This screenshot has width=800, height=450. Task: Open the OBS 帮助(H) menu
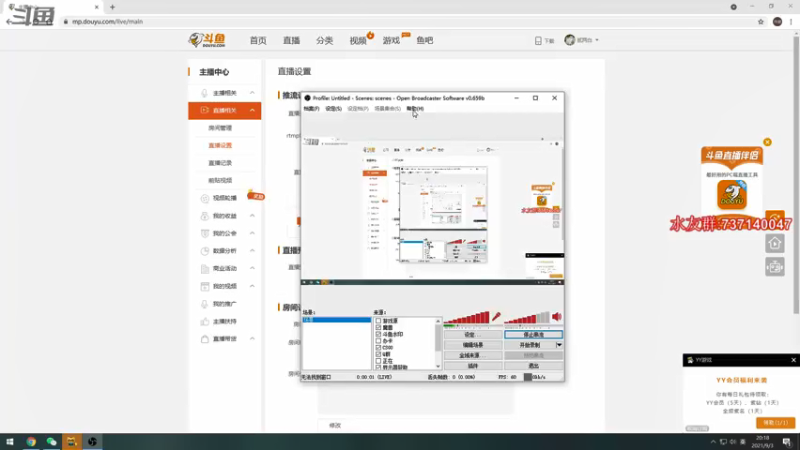pyautogui.click(x=415, y=109)
